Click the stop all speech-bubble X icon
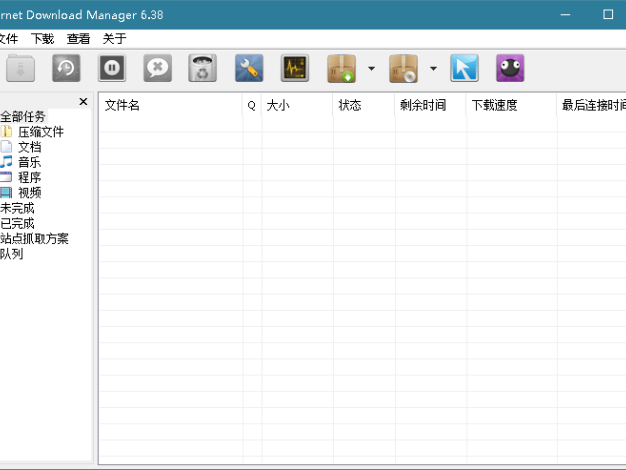 point(158,68)
